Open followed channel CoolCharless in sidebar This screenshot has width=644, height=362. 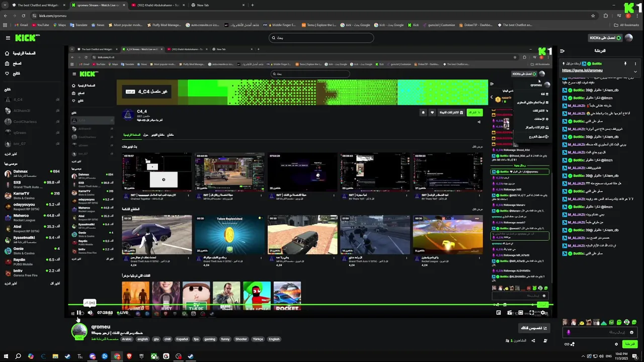click(x=32, y=121)
